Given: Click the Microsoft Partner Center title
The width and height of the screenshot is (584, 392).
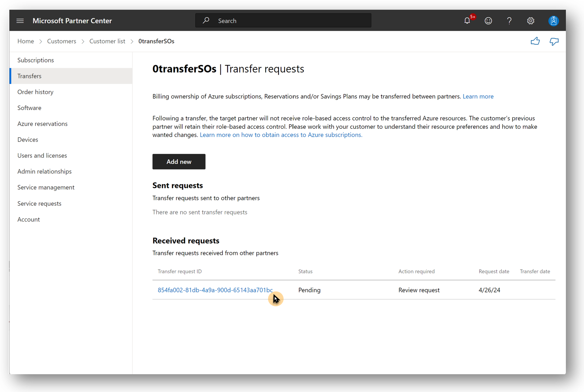Looking at the screenshot, I should [x=72, y=21].
